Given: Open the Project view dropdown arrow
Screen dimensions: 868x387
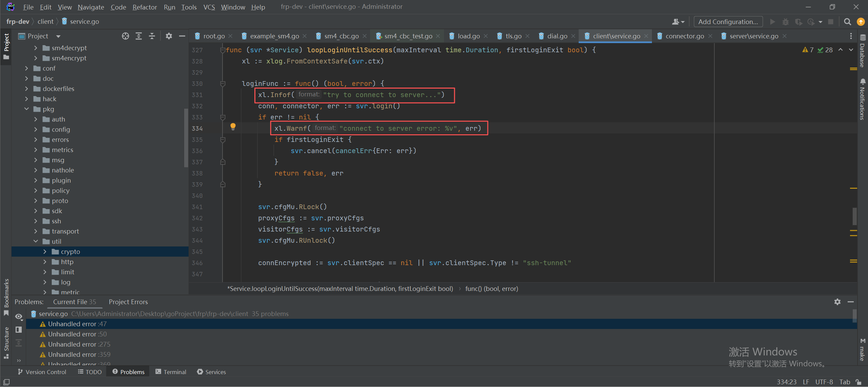Looking at the screenshot, I should pyautogui.click(x=58, y=36).
